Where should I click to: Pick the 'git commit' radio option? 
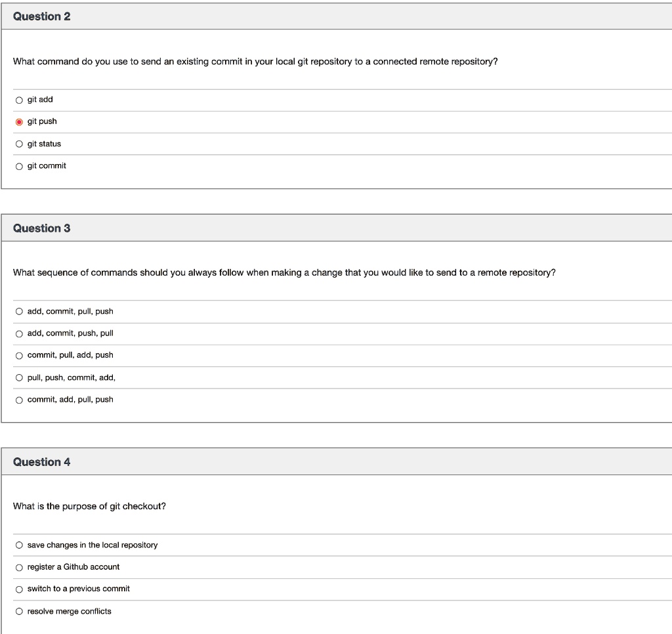click(19, 166)
